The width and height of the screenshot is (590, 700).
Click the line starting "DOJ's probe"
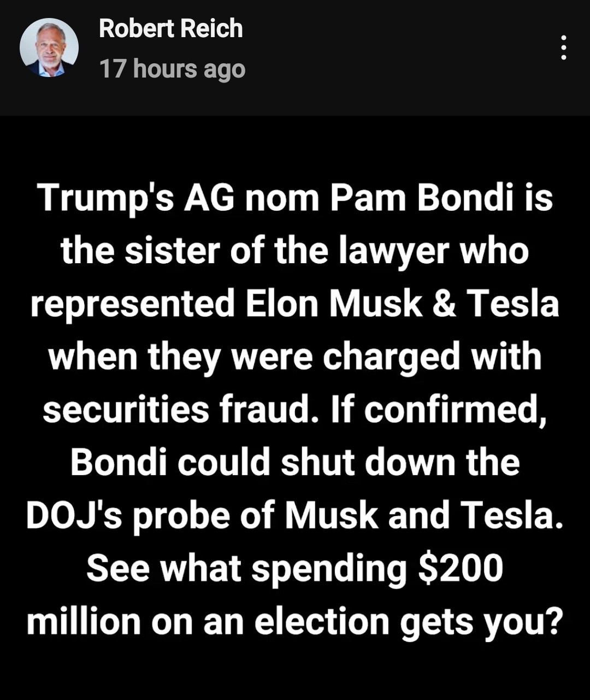click(x=295, y=515)
